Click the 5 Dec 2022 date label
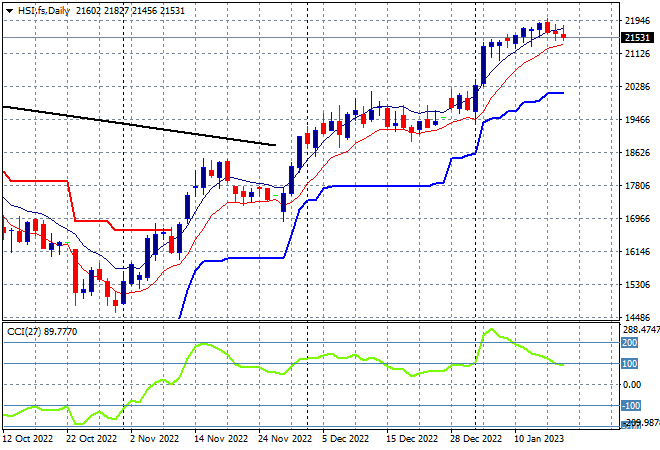 coord(346,439)
